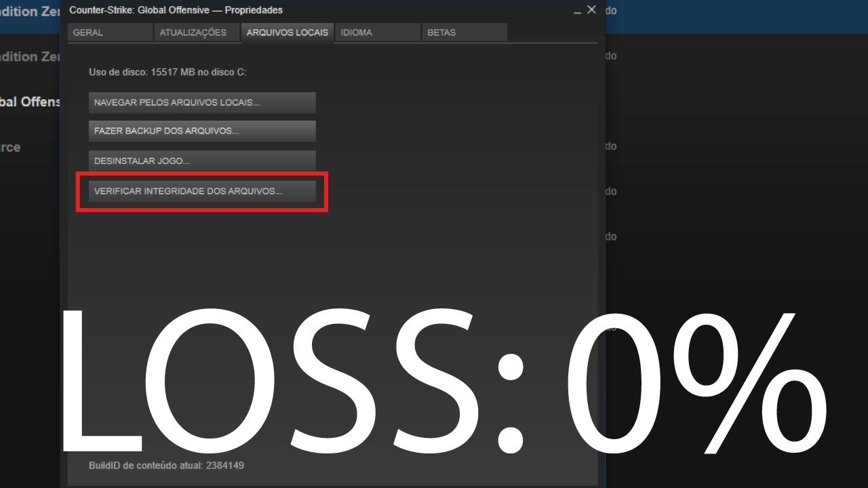Select the top 'dition Zer' library entry
This screenshot has width=868, height=488.
[x=30, y=12]
